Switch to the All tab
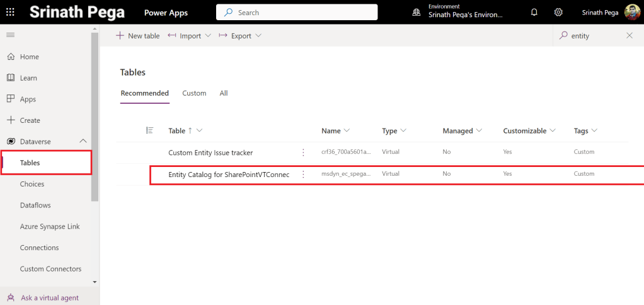The width and height of the screenshot is (644, 305). pyautogui.click(x=224, y=93)
